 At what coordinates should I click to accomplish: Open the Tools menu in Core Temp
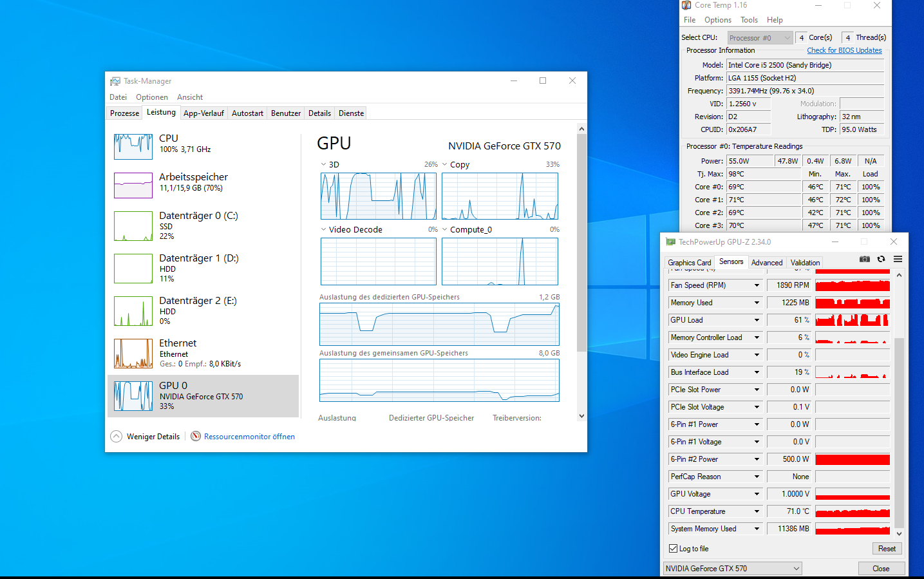[x=748, y=20]
